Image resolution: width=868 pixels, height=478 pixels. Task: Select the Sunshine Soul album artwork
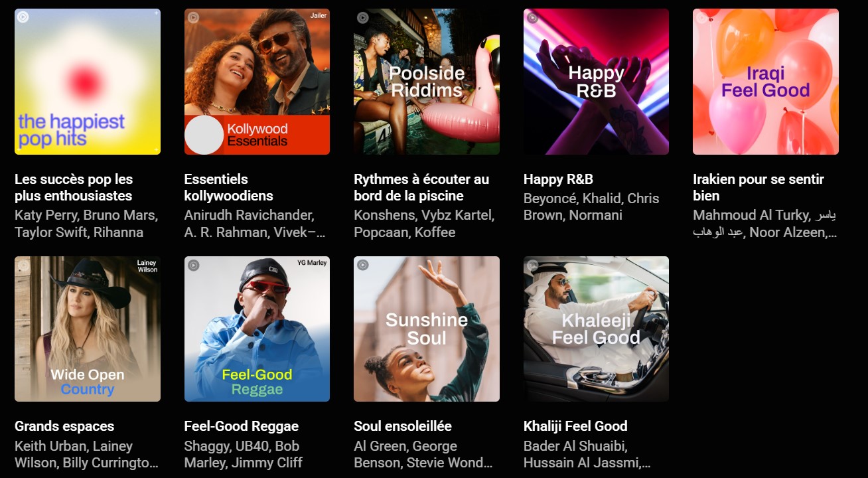click(427, 329)
